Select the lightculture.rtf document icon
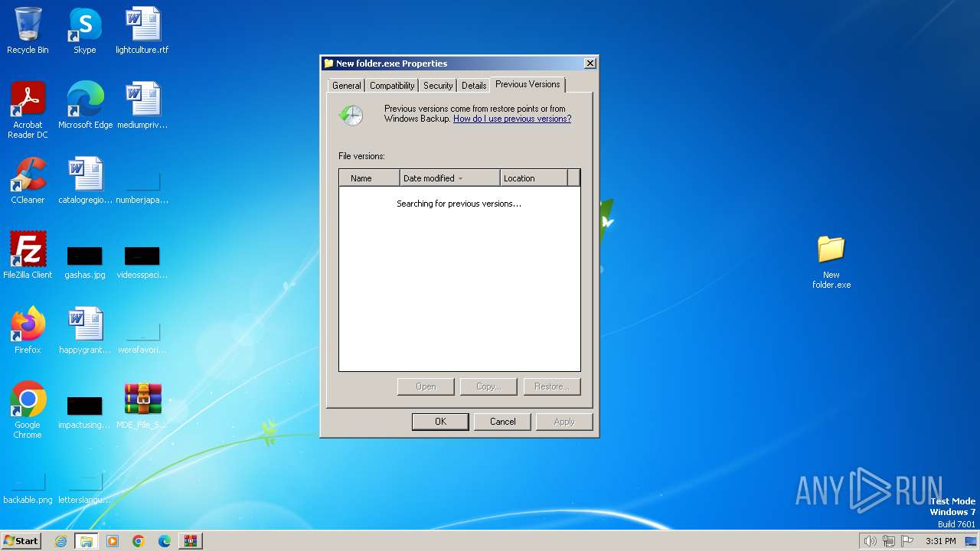Viewport: 980px width, 551px height. click(x=142, y=31)
